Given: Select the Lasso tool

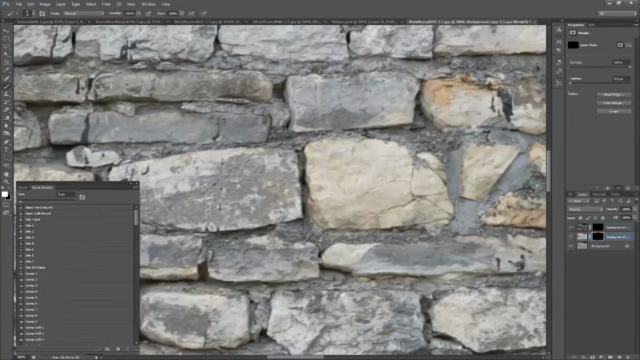Looking at the screenshot, I should [6, 47].
